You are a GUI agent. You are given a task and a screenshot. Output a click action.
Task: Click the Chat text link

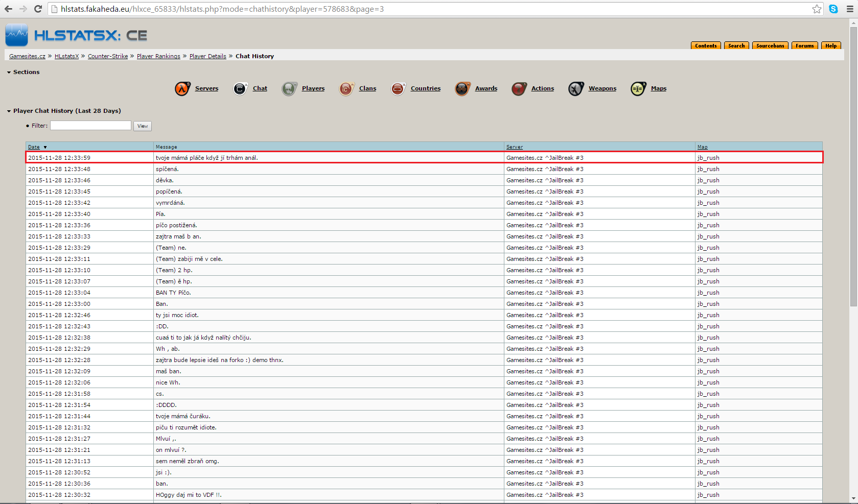(260, 88)
